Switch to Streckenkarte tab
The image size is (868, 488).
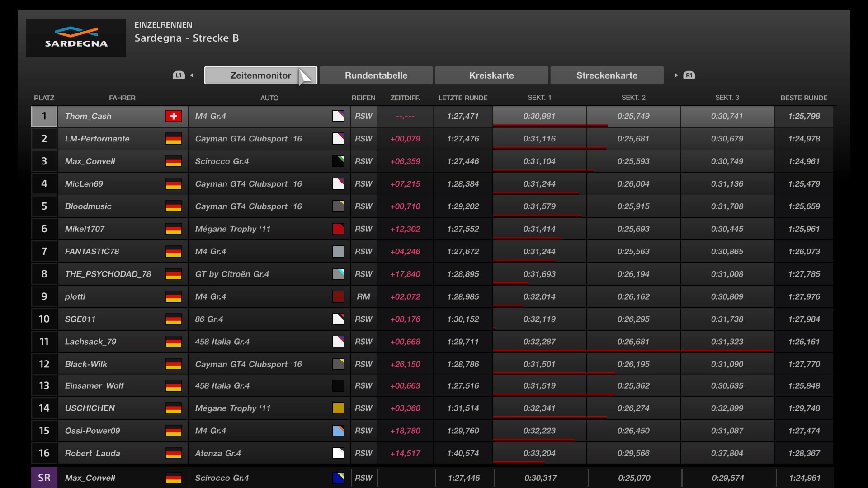coord(607,75)
